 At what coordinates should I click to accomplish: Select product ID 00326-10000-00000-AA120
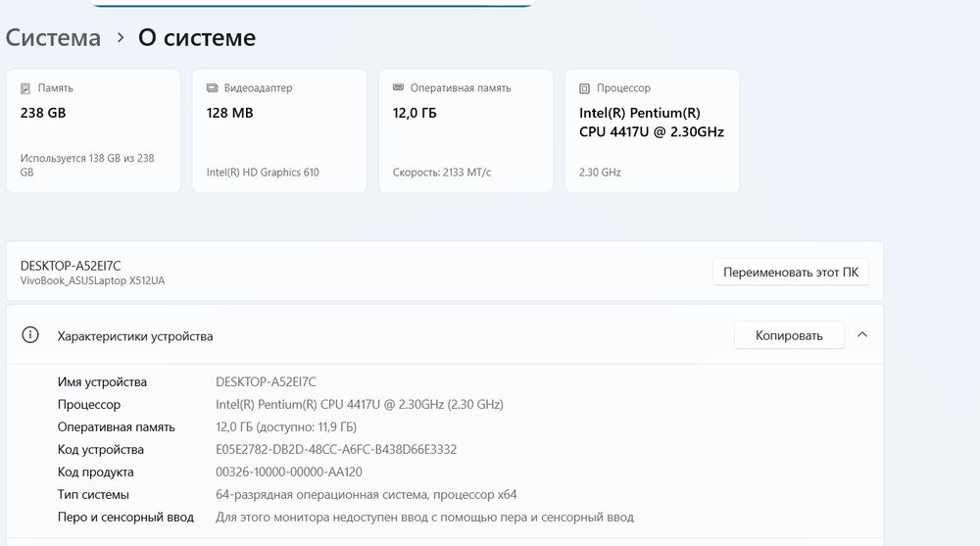(x=289, y=472)
